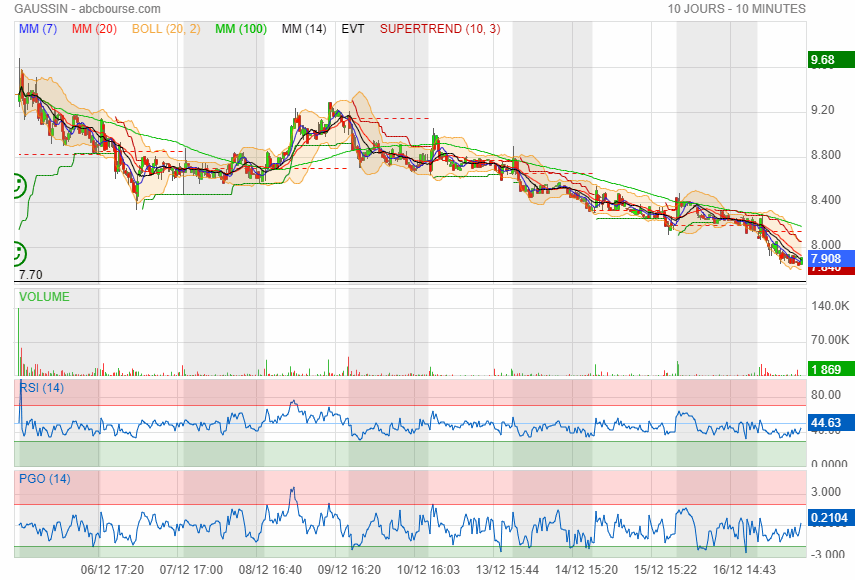Image resolution: width=855 pixels, height=580 pixels.
Task: Click the VOLUME panel label
Action: pyautogui.click(x=44, y=297)
